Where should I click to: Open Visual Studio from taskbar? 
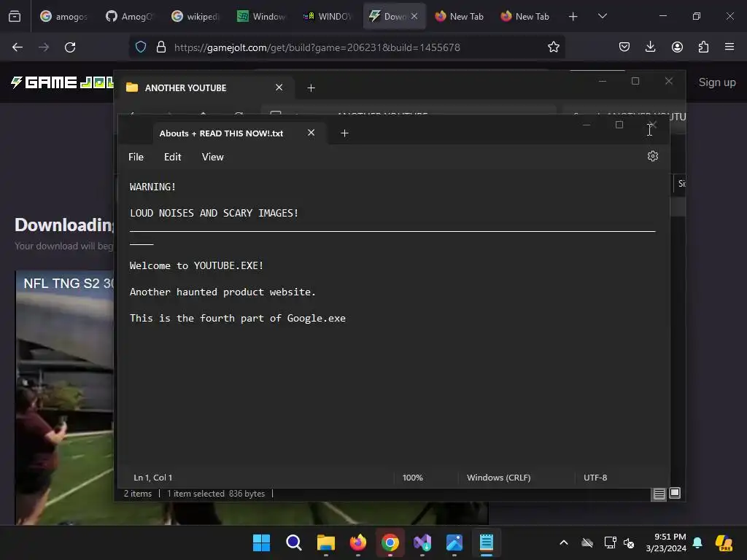422,542
